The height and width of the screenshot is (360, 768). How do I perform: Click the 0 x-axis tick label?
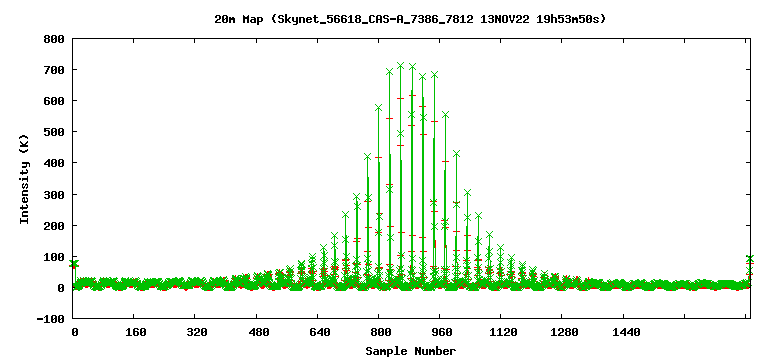74,332
